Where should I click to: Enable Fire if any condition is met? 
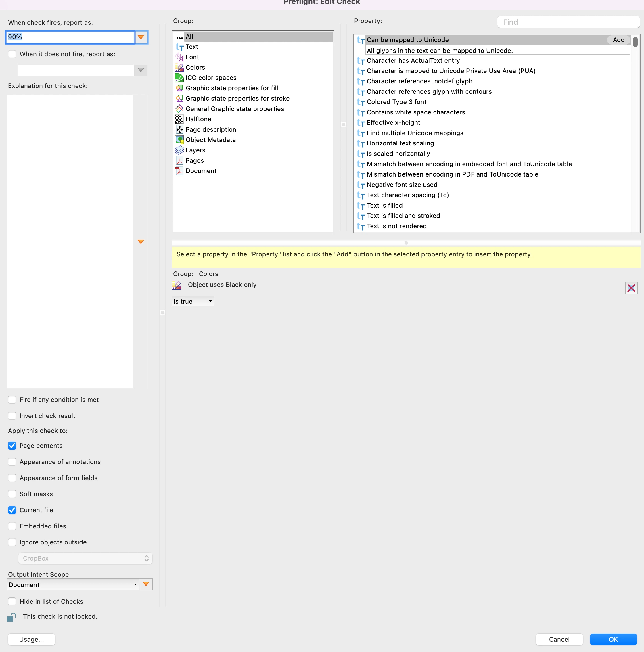(x=12, y=400)
